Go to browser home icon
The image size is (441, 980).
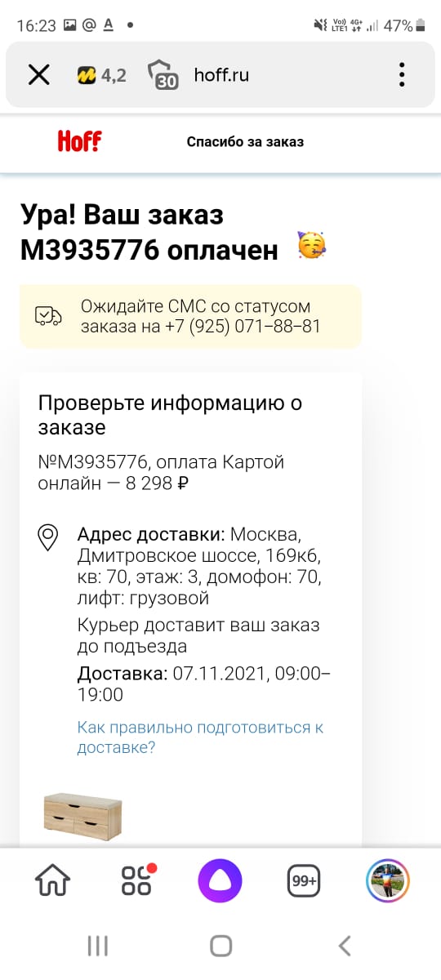53,882
